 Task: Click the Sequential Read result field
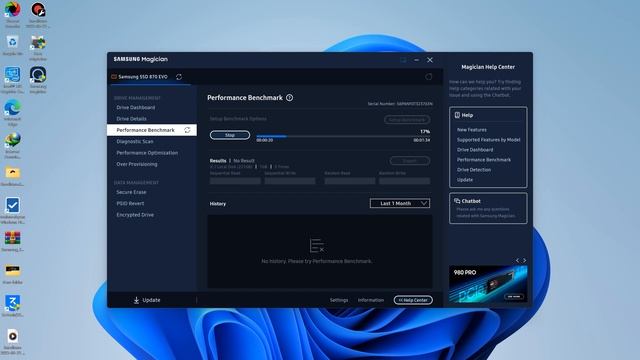[235, 180]
